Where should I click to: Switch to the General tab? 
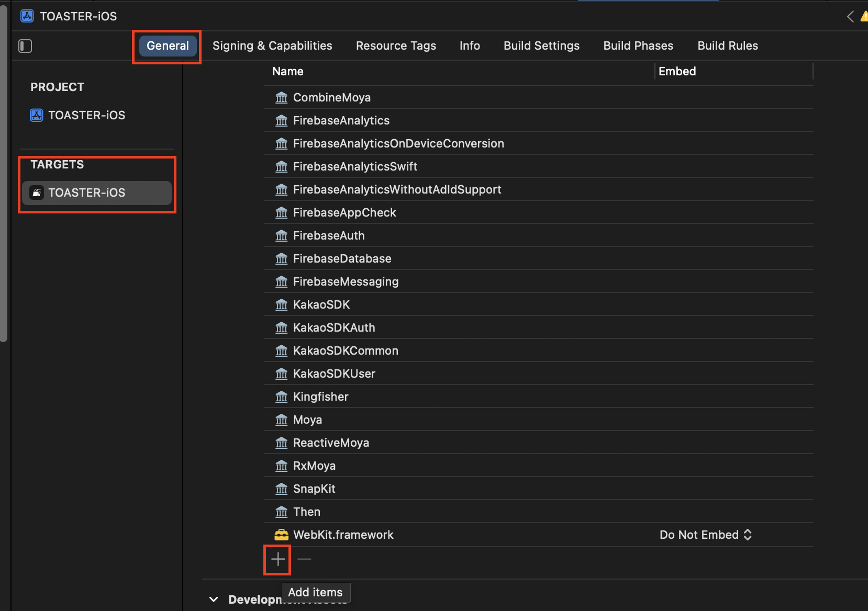pyautogui.click(x=168, y=46)
